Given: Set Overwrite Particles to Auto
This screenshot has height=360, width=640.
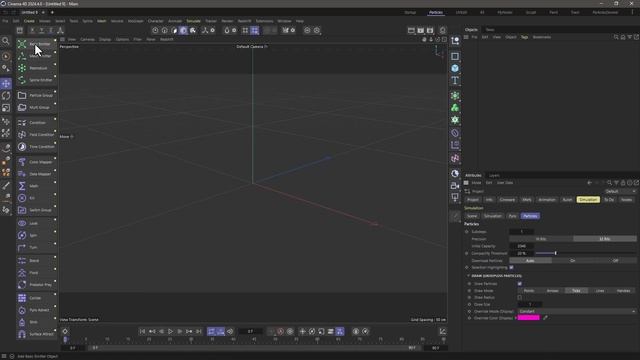Looking at the screenshot, I should (530, 260).
